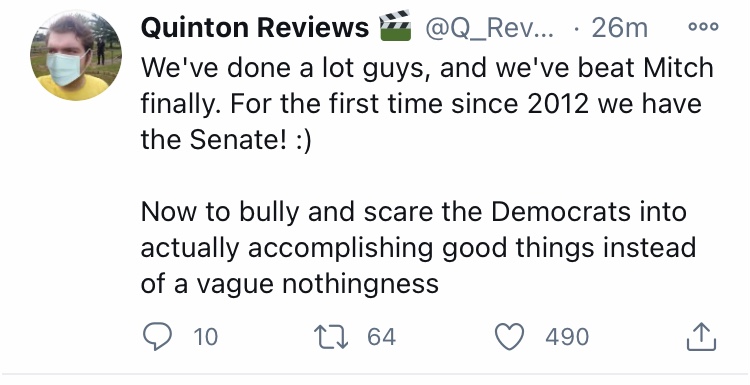Click the 26m timestamp
This screenshot has height=385, width=750.
point(619,28)
